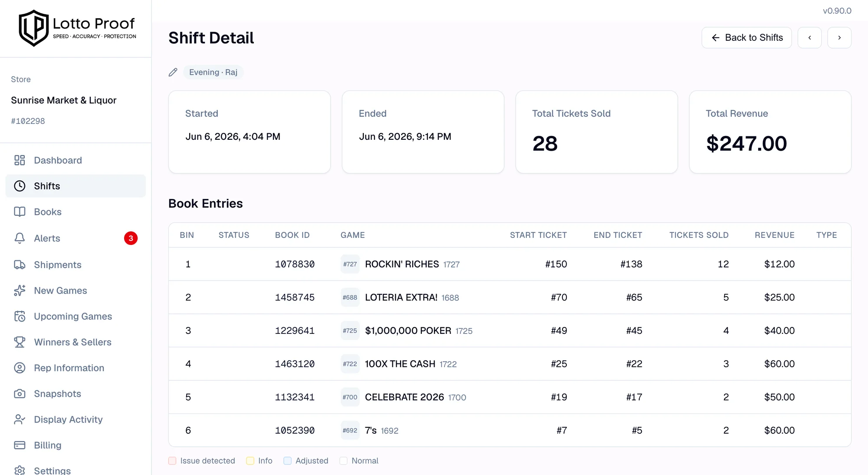Go to the Books page
868x475 pixels.
point(76,212)
